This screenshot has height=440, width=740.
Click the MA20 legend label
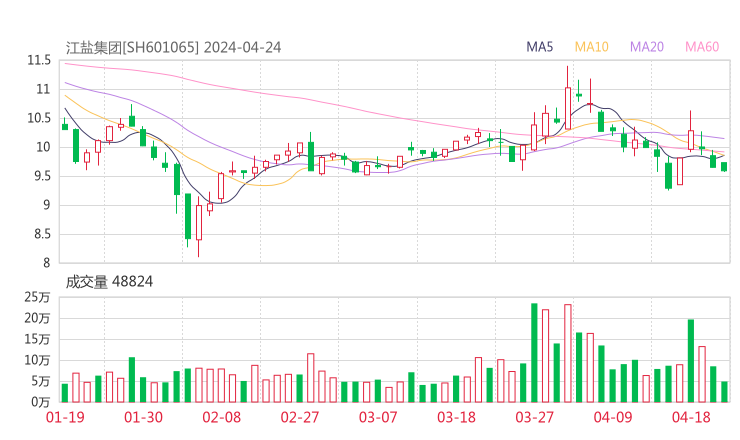pos(647,47)
